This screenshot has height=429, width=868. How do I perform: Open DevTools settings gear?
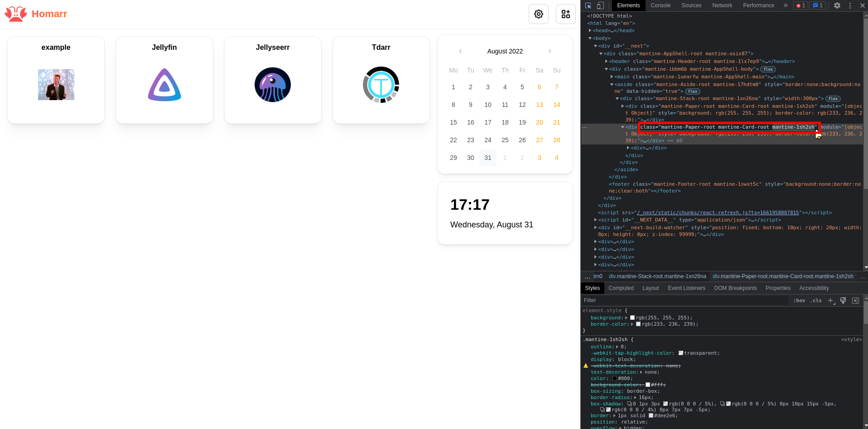[837, 5]
